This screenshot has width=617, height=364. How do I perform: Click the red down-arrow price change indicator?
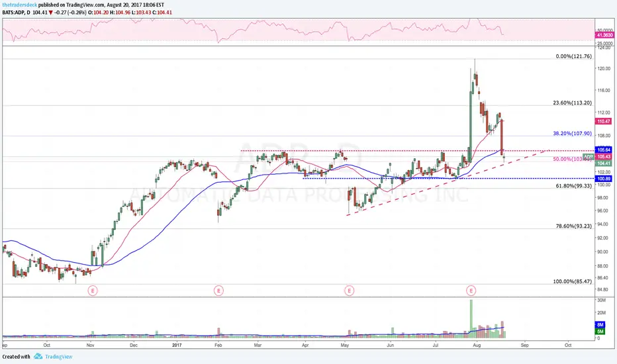[x=51, y=13]
